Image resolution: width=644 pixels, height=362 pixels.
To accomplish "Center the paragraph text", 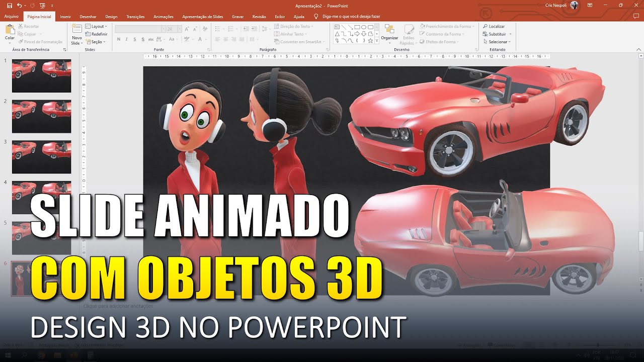I will pos(225,39).
